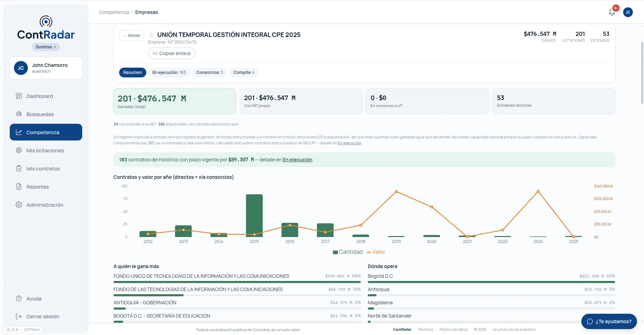The width and height of the screenshot is (644, 335).
Task: Open Reportes in the sidebar
Action: tap(46, 186)
